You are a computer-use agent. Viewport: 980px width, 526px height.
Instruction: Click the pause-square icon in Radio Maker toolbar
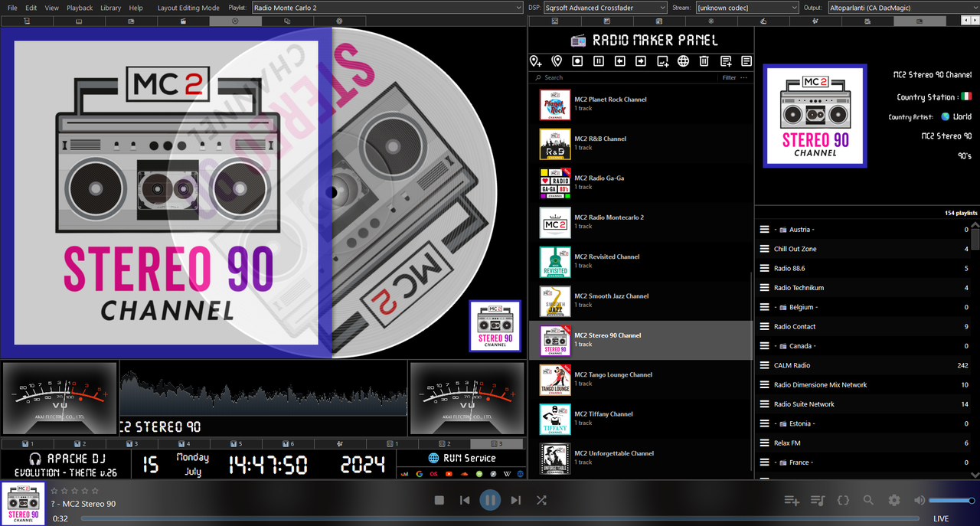click(599, 61)
